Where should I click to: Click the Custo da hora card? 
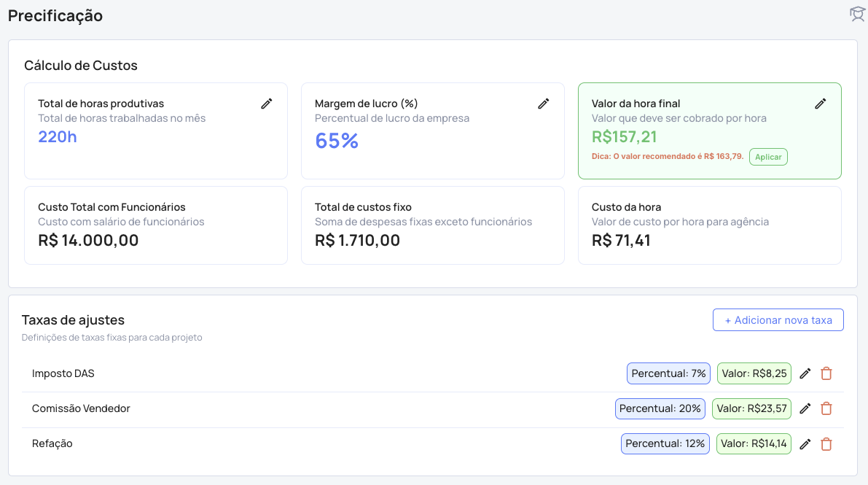point(709,225)
